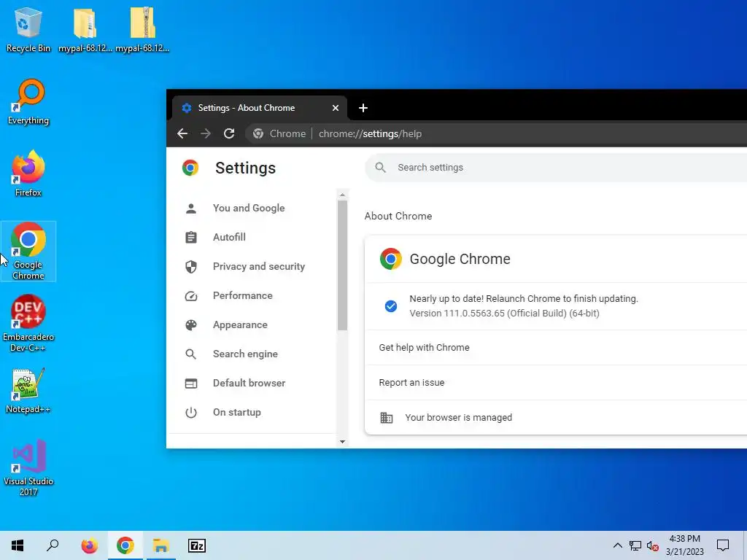Select the Settings - About Chrome tab
Screen dimensions: 747x560
click(260, 108)
